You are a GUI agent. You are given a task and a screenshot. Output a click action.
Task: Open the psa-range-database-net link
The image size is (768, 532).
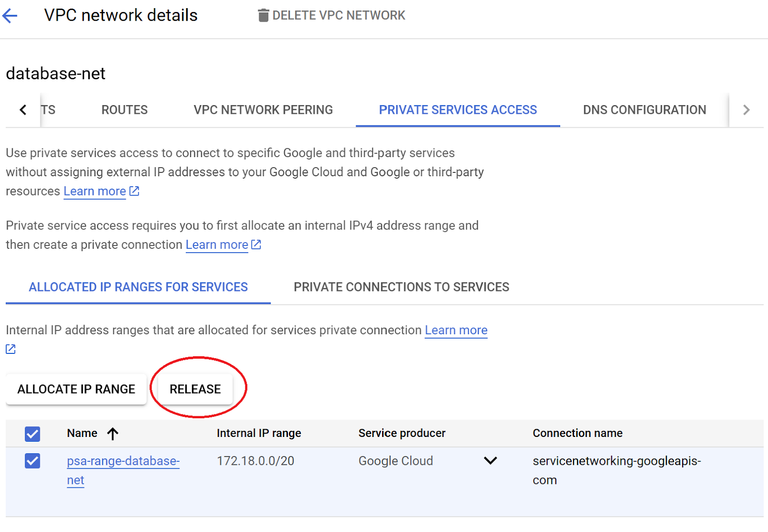click(x=123, y=461)
